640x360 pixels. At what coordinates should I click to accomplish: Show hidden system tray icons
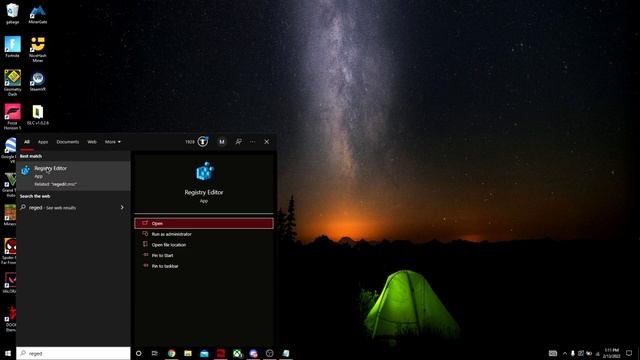[x=565, y=353]
